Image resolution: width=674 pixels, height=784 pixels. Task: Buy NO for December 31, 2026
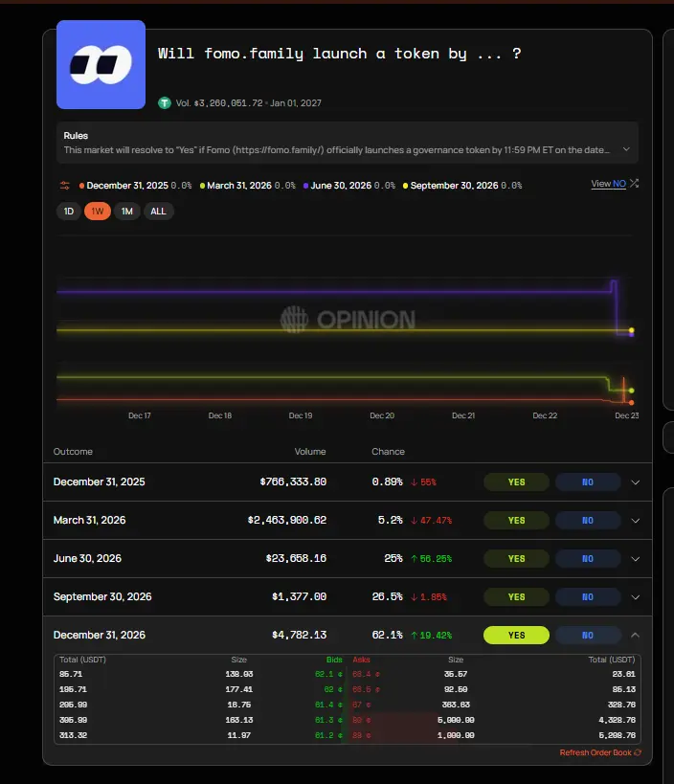pyautogui.click(x=588, y=635)
